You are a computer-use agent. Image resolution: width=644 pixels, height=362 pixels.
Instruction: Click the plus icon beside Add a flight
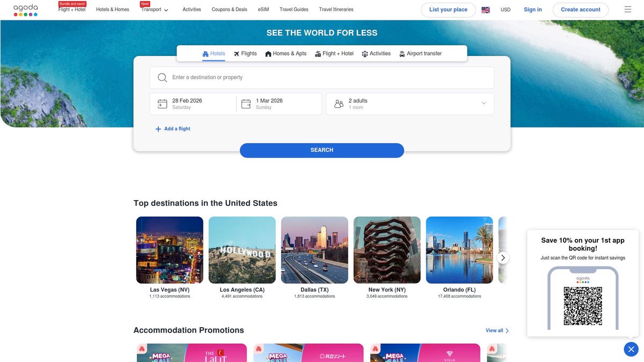click(158, 129)
